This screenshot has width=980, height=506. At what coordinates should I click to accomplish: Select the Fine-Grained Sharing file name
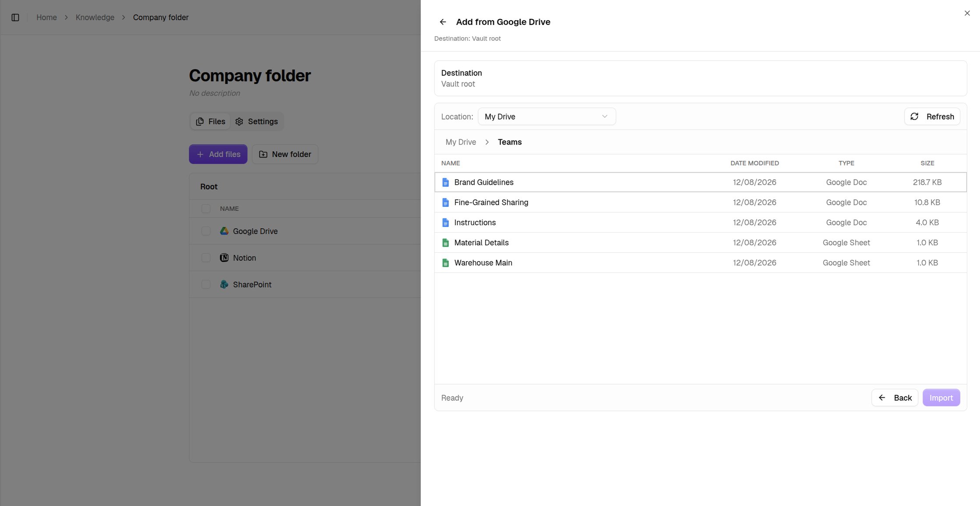click(x=491, y=202)
